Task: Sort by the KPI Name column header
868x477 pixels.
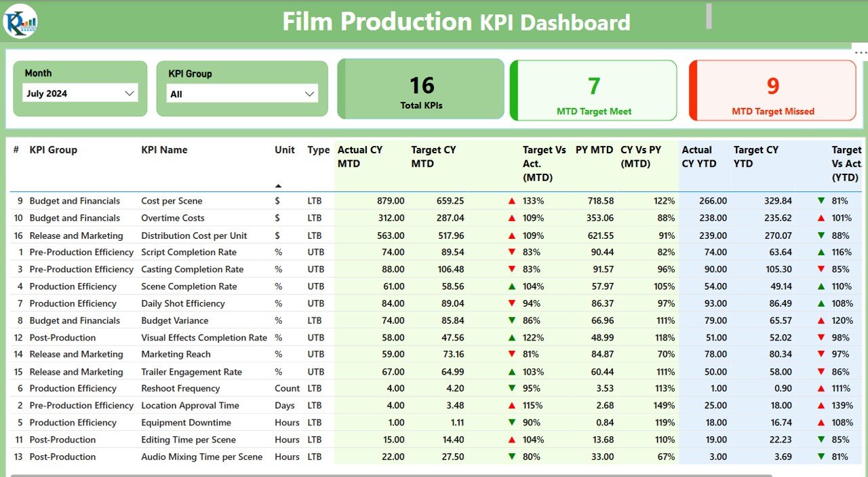Action: pyautogui.click(x=164, y=150)
